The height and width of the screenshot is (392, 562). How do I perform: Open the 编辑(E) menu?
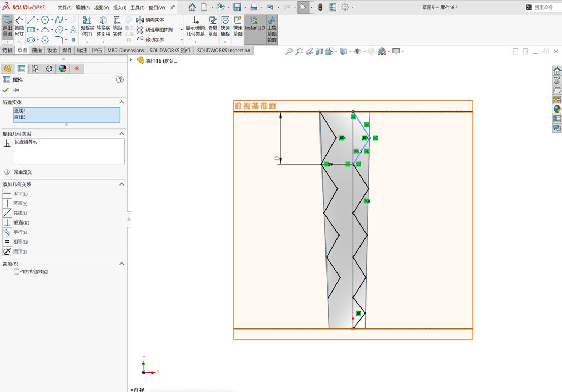point(83,8)
